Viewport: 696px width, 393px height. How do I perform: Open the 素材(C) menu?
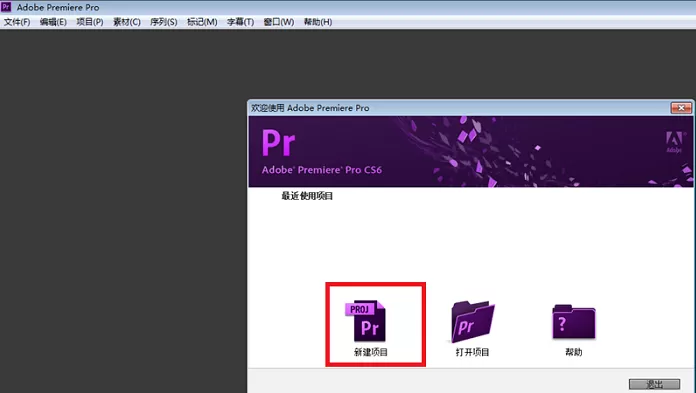tap(127, 22)
